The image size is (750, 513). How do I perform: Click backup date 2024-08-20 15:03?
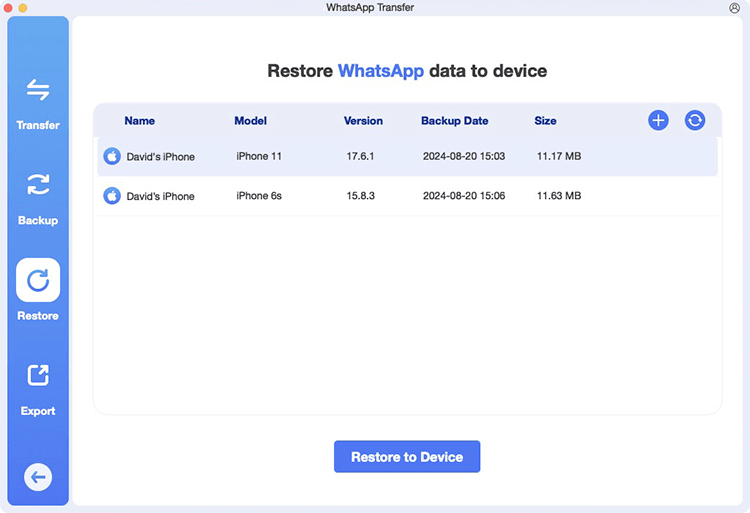[x=464, y=156]
